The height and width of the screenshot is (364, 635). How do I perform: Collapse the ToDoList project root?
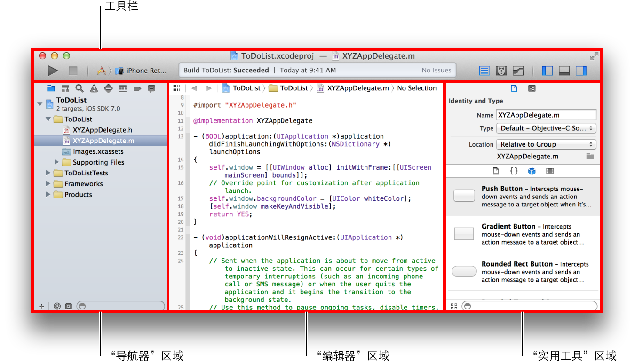[x=40, y=103]
